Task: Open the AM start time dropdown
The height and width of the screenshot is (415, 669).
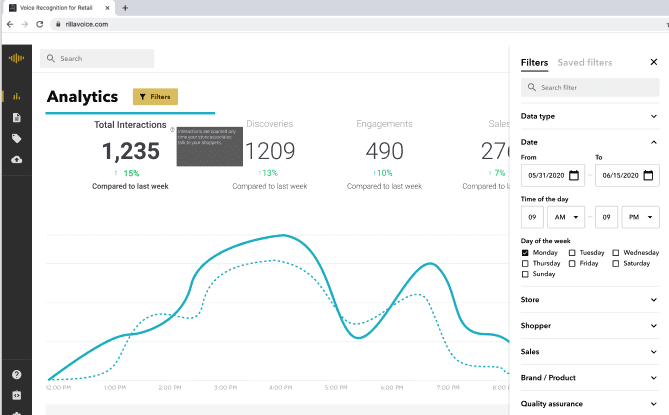Action: click(x=565, y=217)
